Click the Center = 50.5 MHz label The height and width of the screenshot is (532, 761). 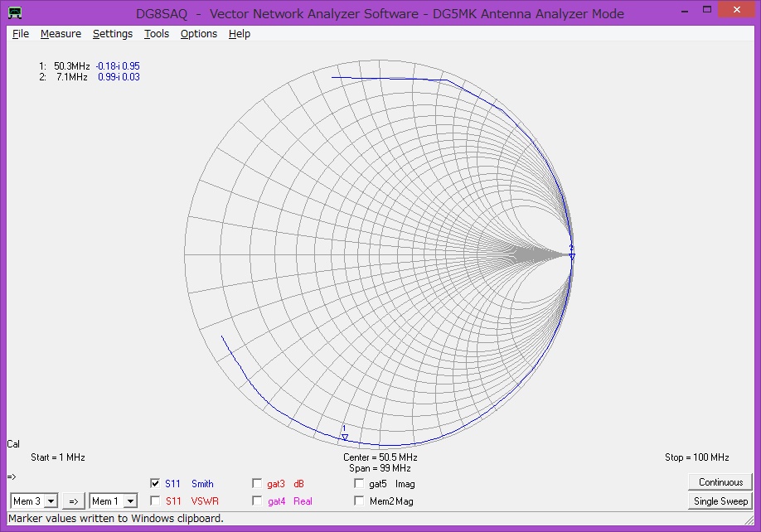pyautogui.click(x=380, y=457)
